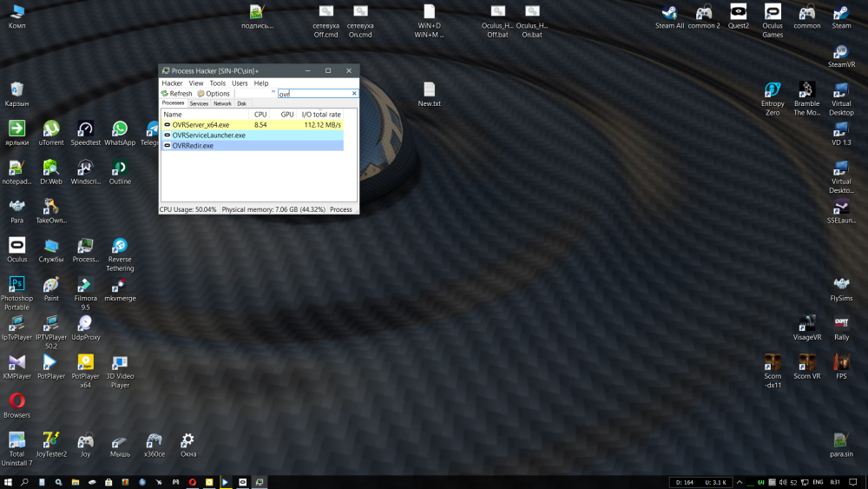Open Process Hacker Options
868x489 pixels.
(x=214, y=94)
